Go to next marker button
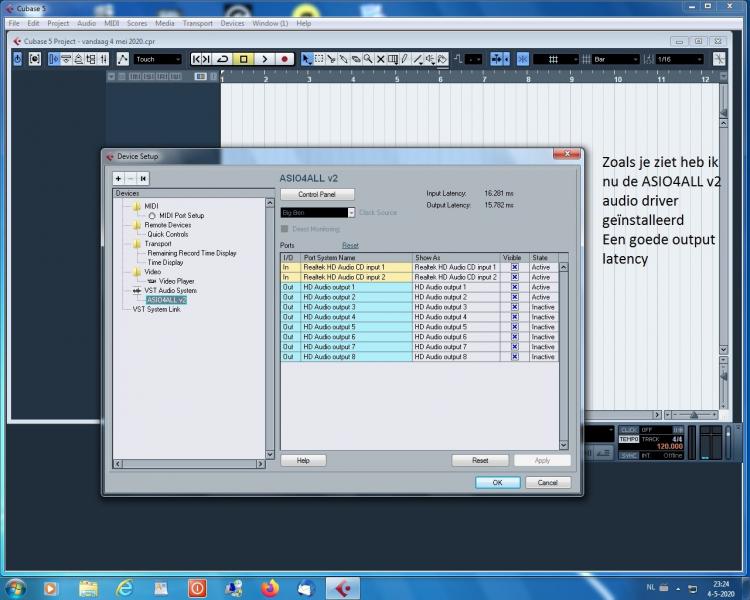 click(x=206, y=59)
